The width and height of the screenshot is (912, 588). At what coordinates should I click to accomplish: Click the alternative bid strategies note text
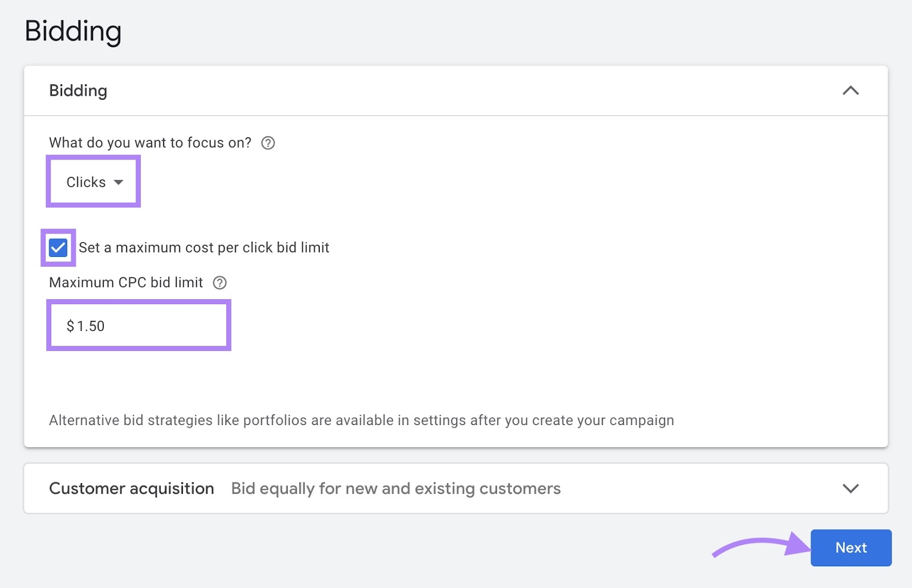pyautogui.click(x=361, y=420)
